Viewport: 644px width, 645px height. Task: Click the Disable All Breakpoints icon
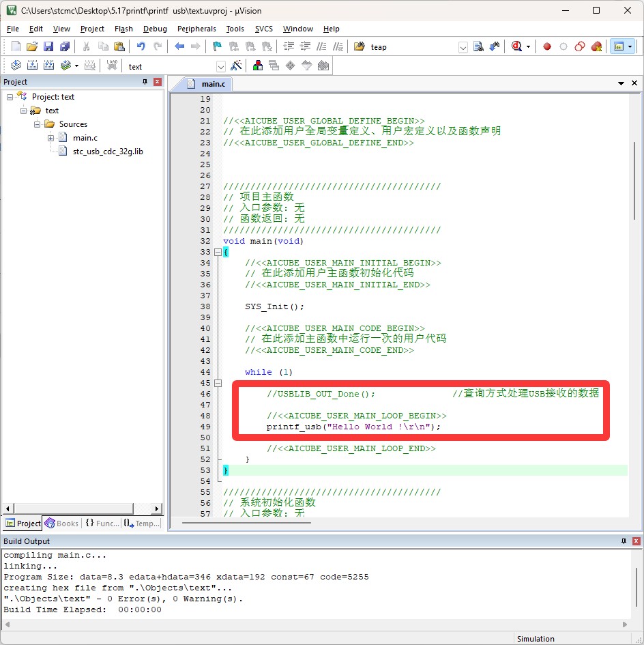[580, 46]
